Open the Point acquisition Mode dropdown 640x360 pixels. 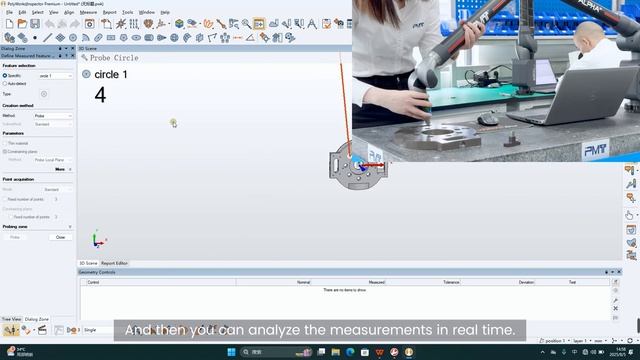coord(58,190)
